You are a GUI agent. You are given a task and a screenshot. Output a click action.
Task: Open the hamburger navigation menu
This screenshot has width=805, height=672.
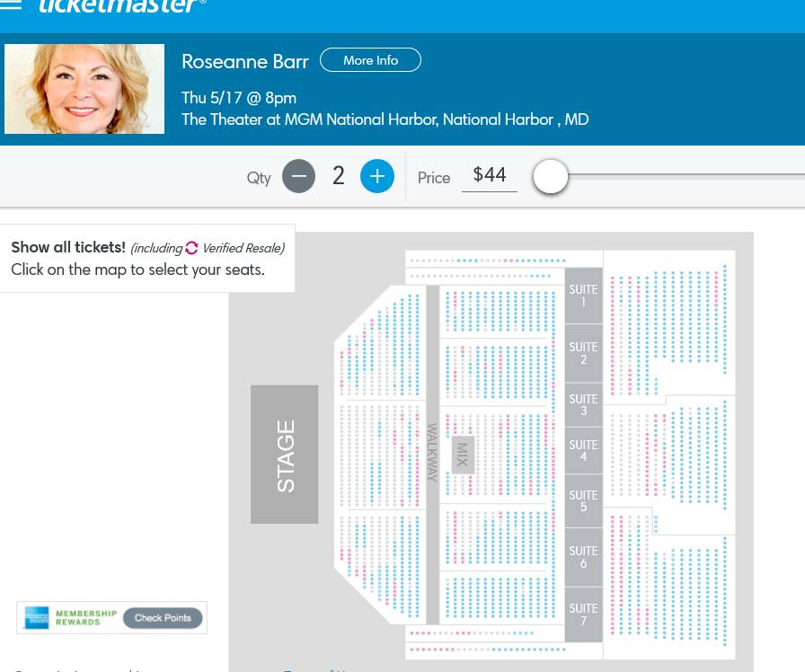click(11, 5)
